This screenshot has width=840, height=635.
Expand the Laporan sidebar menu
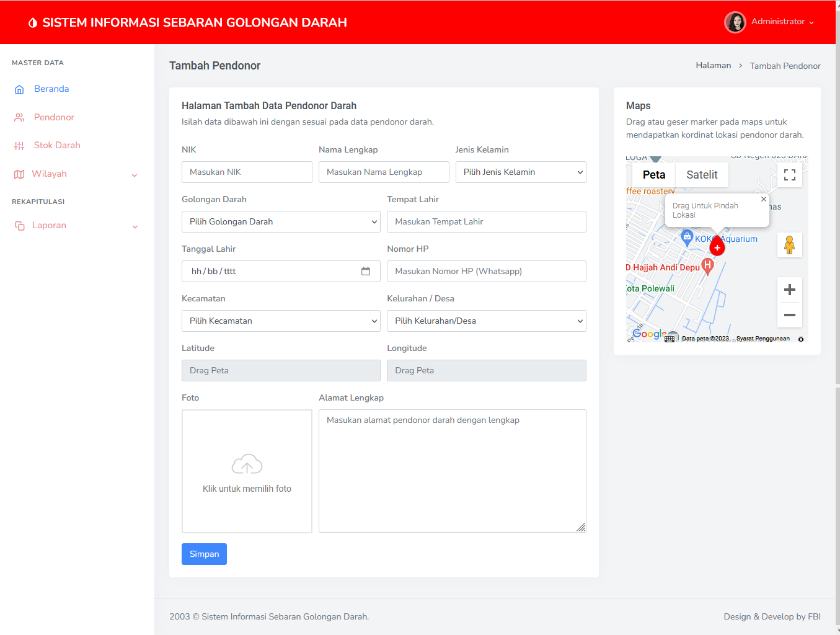tap(76, 226)
